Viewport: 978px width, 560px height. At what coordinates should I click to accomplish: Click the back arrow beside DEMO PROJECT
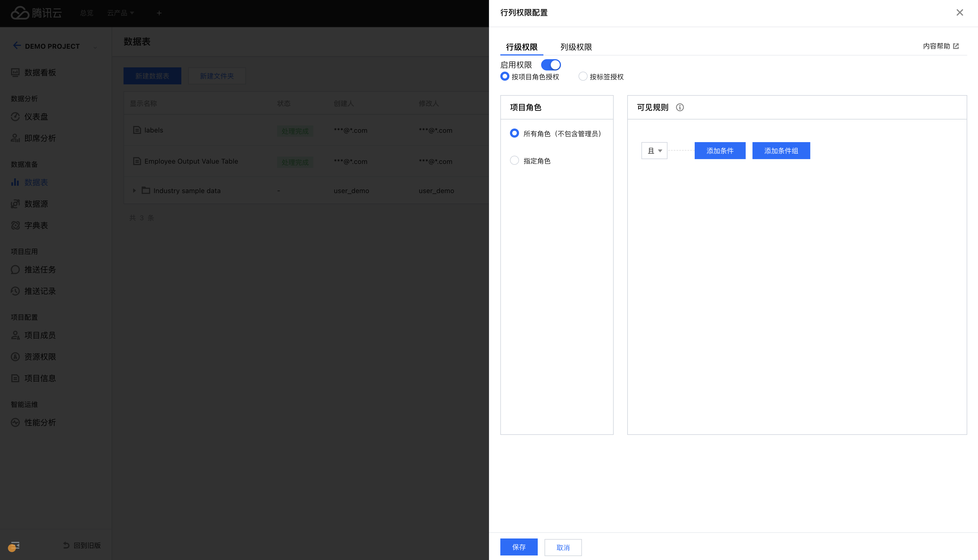[16, 46]
